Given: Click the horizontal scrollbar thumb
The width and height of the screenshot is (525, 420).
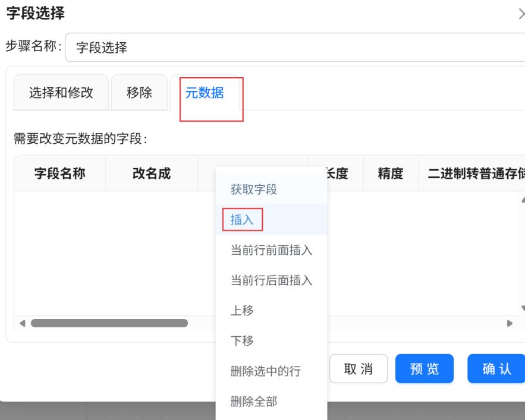Looking at the screenshot, I should coord(109,323).
